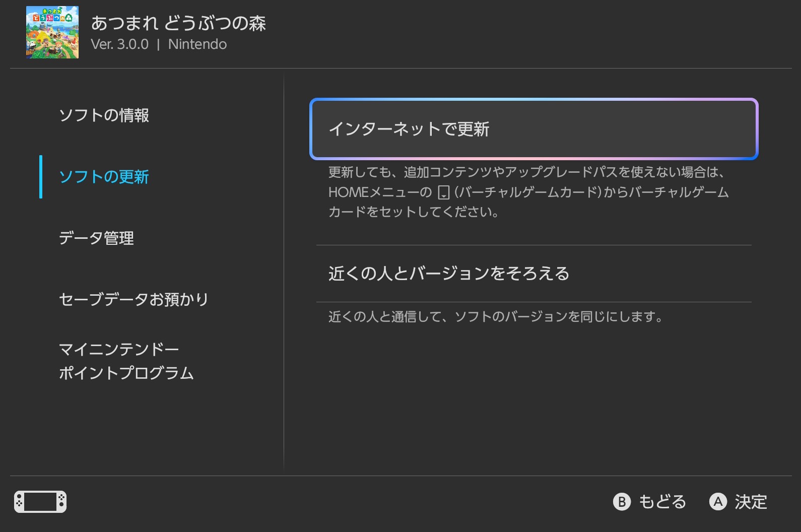Click the 決定 confirm label
The width and height of the screenshot is (801, 532).
pos(750,502)
